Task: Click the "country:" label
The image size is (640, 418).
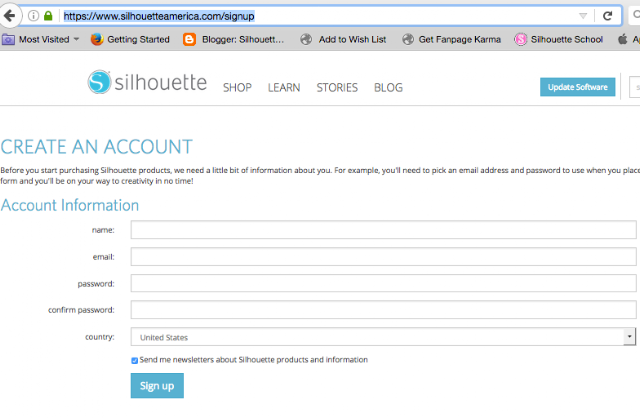Action: [x=100, y=337]
